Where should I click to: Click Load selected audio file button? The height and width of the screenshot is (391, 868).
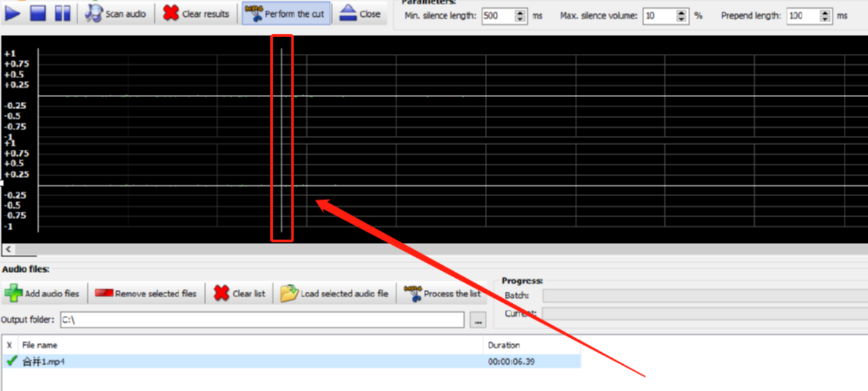point(334,293)
